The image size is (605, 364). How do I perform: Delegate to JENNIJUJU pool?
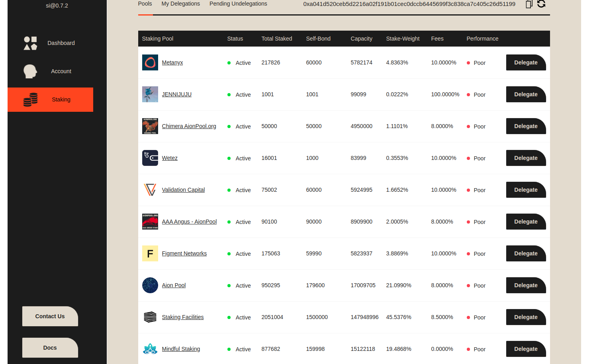(526, 94)
